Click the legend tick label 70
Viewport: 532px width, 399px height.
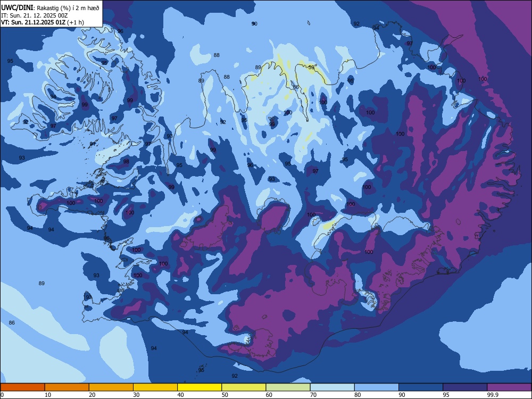(313, 395)
